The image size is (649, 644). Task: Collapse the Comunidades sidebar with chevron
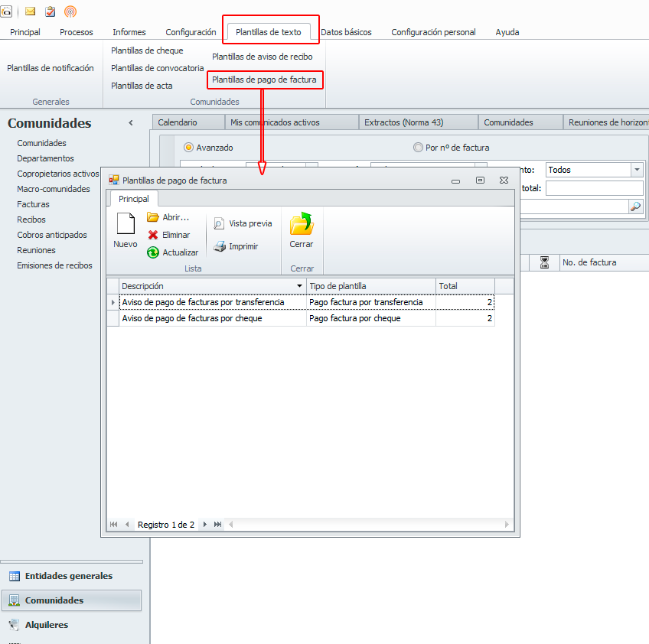click(x=131, y=123)
